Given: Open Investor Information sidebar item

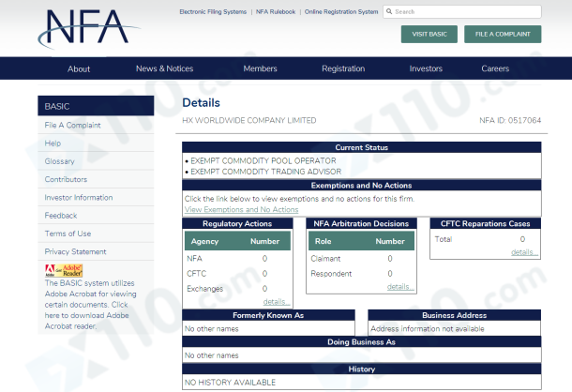Looking at the screenshot, I should click(96, 197).
